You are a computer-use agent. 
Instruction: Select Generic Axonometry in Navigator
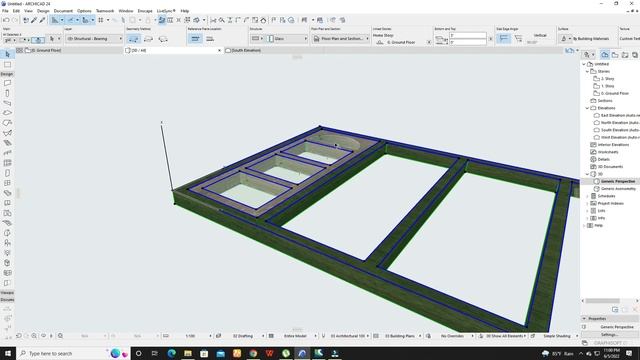click(618, 189)
